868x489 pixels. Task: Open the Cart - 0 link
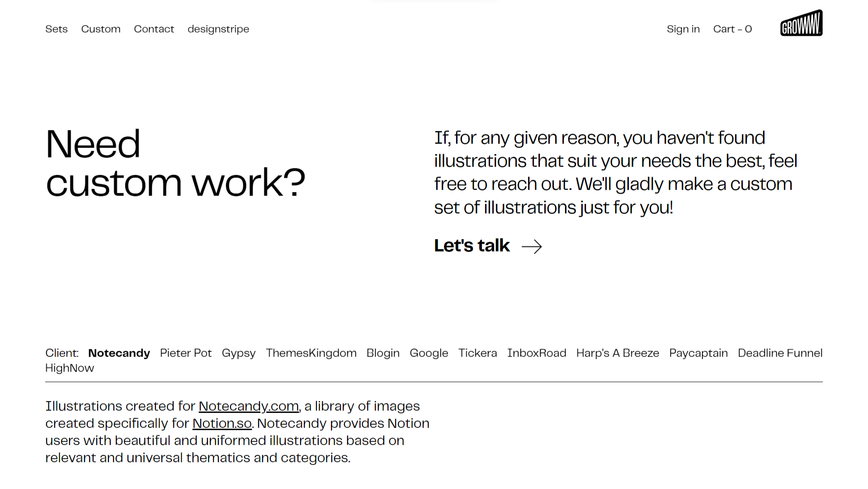click(732, 29)
